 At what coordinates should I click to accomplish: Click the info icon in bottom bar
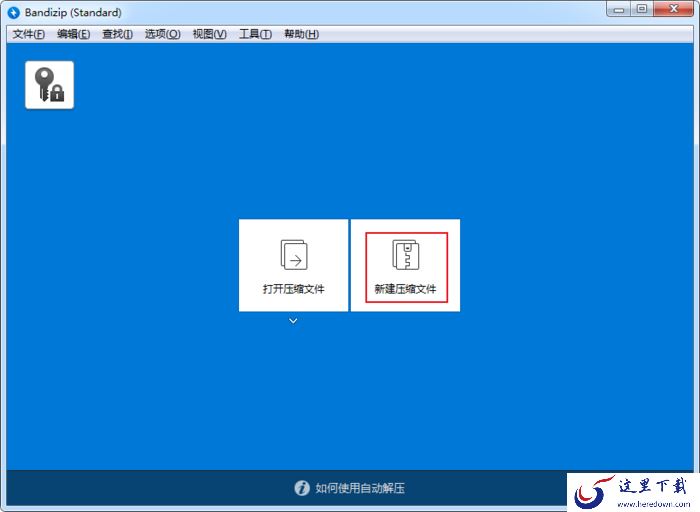[302, 488]
